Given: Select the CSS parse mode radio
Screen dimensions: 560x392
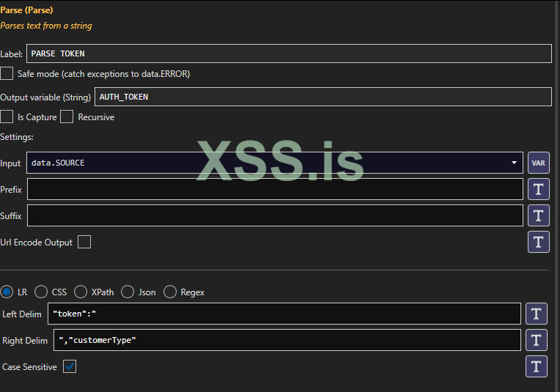Looking at the screenshot, I should pyautogui.click(x=41, y=292).
